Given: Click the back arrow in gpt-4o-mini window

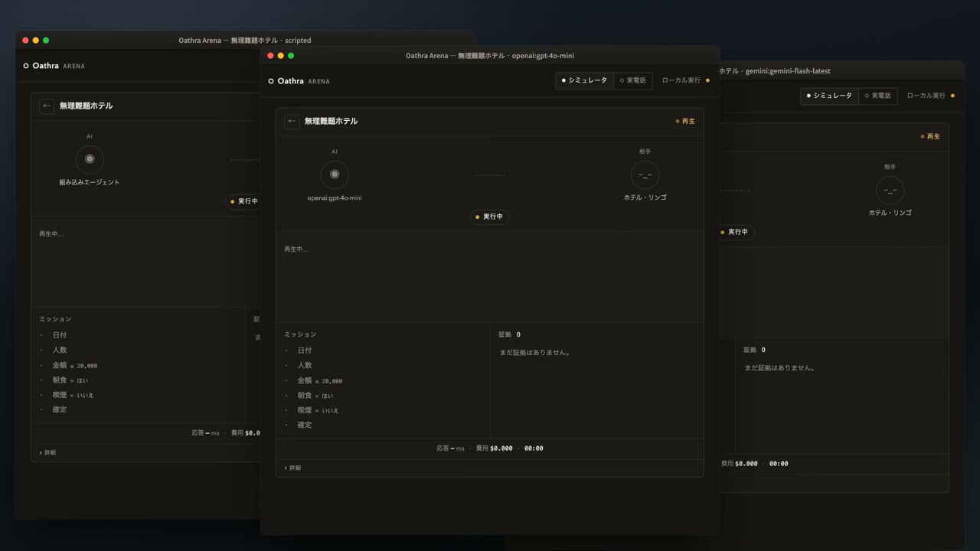Looking at the screenshot, I should (x=292, y=121).
